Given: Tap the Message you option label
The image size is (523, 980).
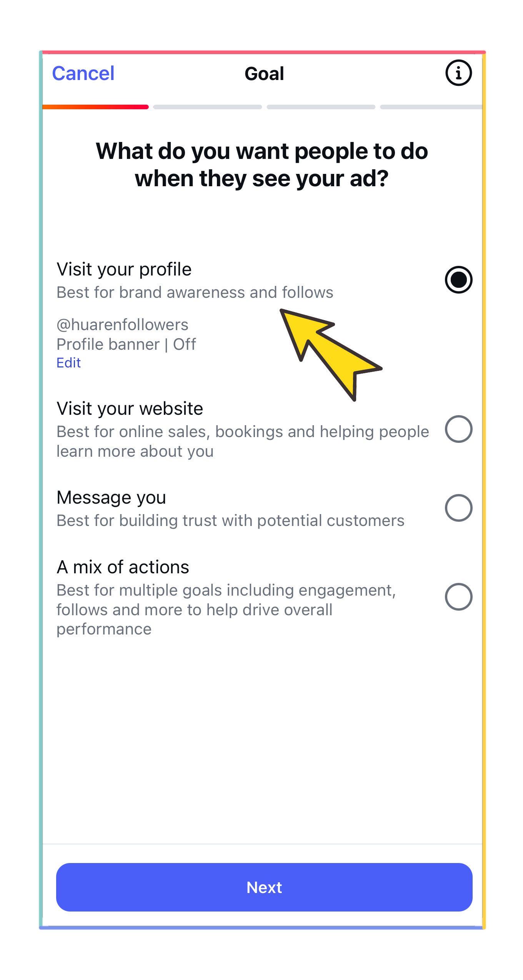Looking at the screenshot, I should (x=111, y=498).
